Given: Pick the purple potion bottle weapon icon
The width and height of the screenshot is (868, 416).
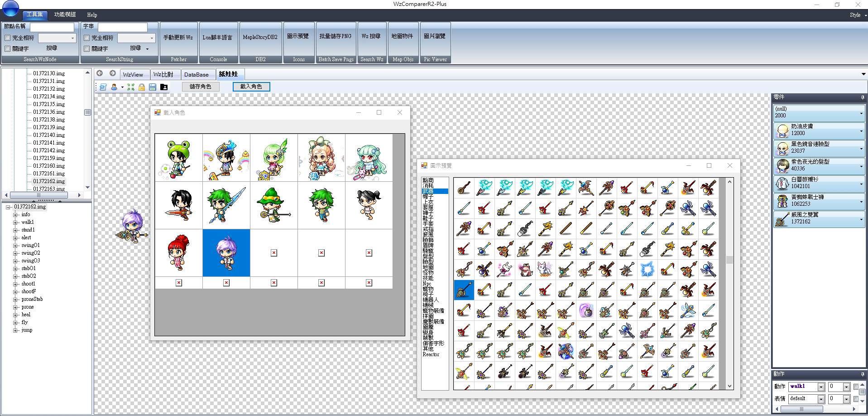Looking at the screenshot, I should 586,310.
